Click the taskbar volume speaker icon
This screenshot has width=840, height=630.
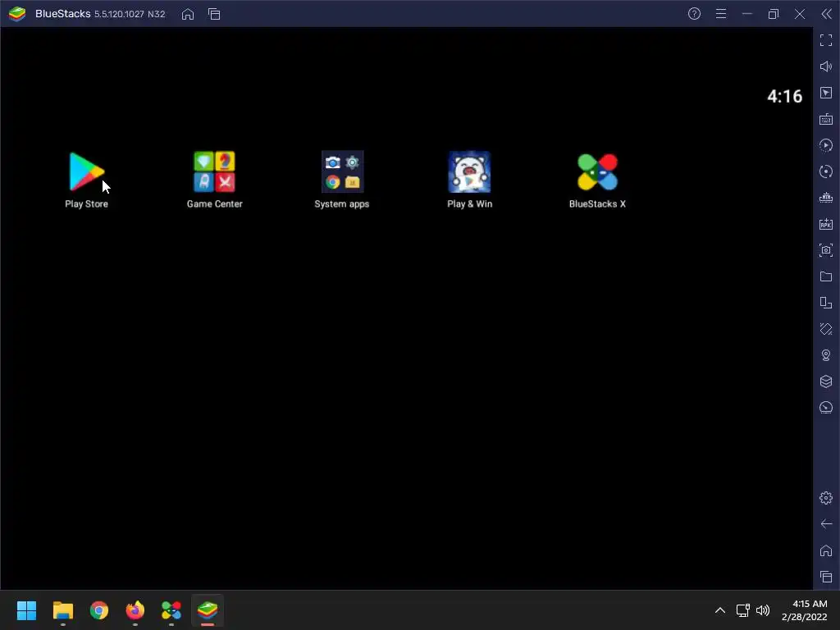click(x=763, y=610)
